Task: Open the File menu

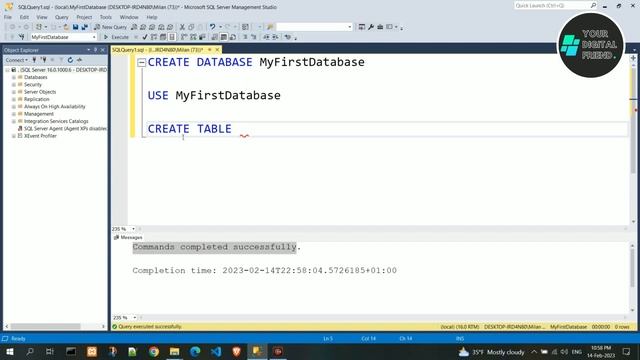Action: [x=8, y=17]
